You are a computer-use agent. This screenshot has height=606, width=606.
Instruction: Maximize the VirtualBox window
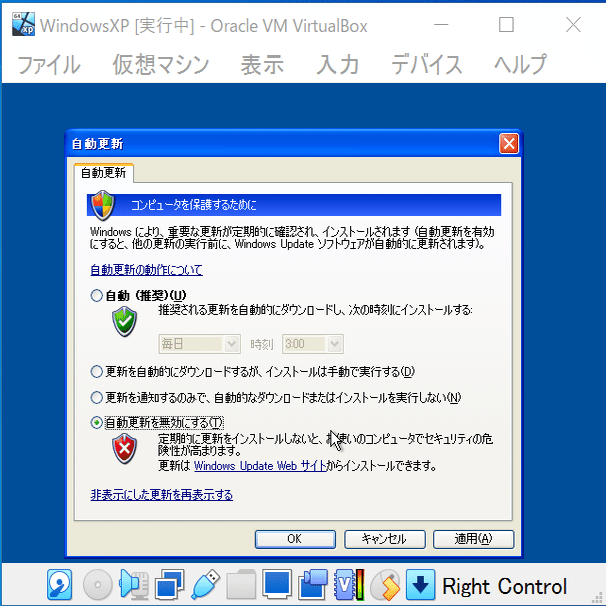click(x=506, y=25)
